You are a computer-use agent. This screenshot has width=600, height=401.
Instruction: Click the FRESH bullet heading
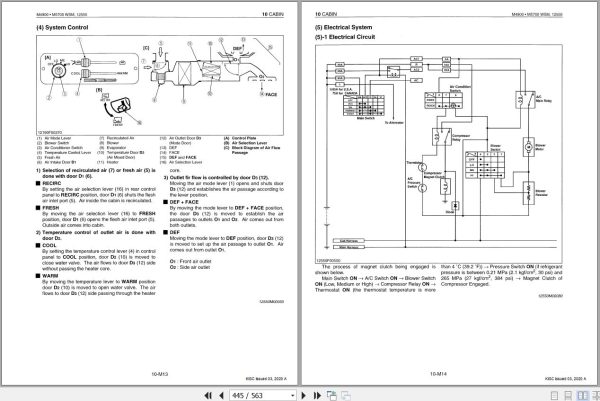[51, 208]
